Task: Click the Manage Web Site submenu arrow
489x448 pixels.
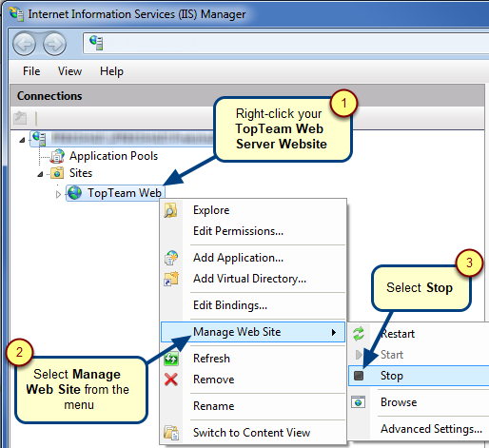Action: tap(334, 332)
